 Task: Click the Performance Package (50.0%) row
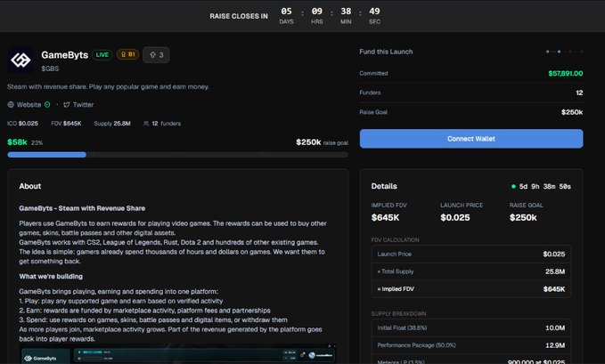click(x=471, y=345)
